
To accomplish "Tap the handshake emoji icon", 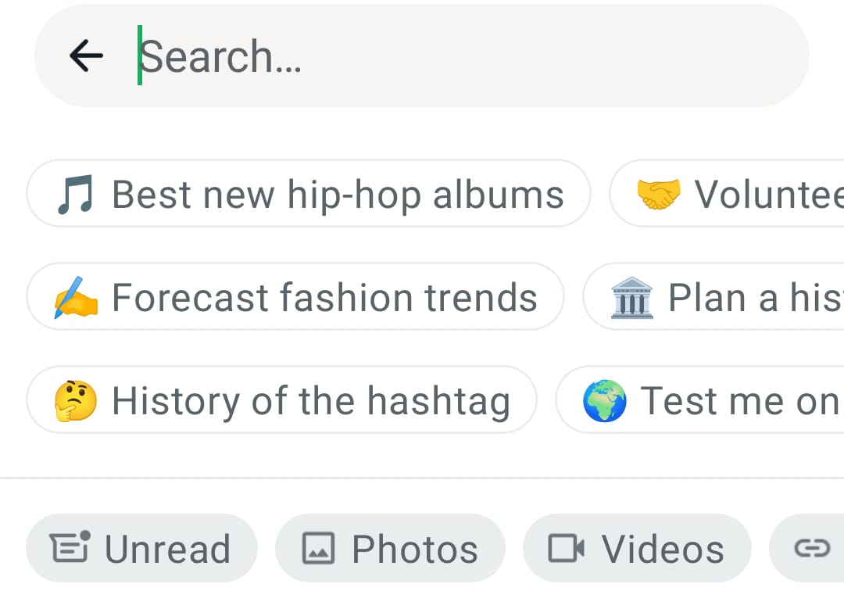I will point(658,194).
